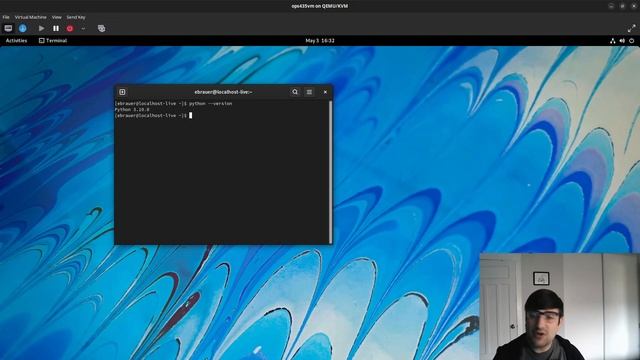This screenshot has height=360, width=640.
Task: Open the Terminal app menu in top bar
Action: click(53, 40)
